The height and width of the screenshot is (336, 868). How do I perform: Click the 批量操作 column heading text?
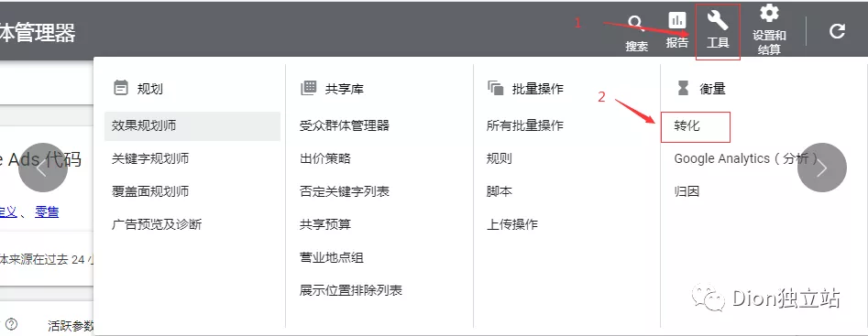click(537, 89)
